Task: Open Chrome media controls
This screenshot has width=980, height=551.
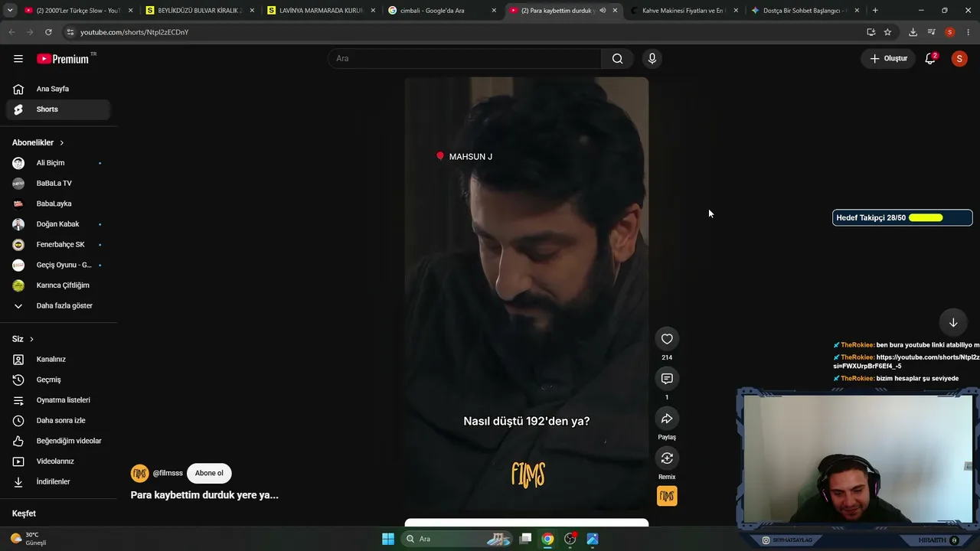Action: [931, 32]
